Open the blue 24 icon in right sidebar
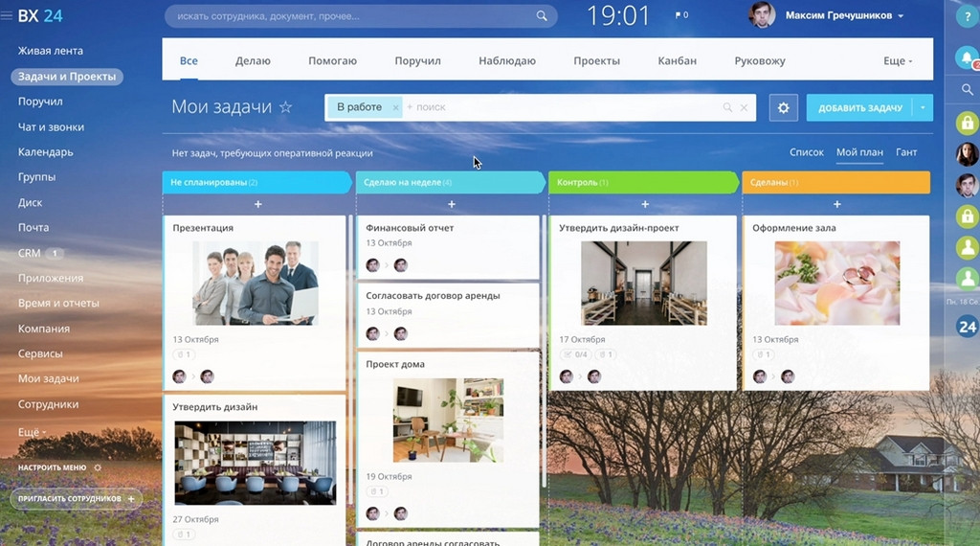Viewport: 980px width, 546px height. click(x=967, y=327)
